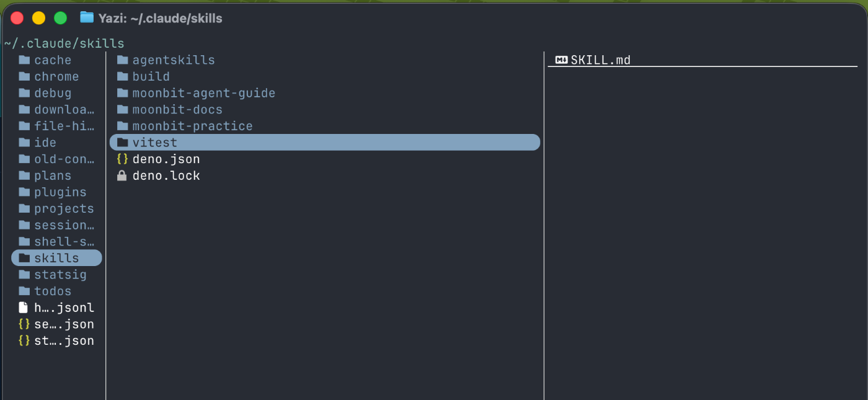
Task: Click the braces icon next to deno.json
Action: pos(122,159)
